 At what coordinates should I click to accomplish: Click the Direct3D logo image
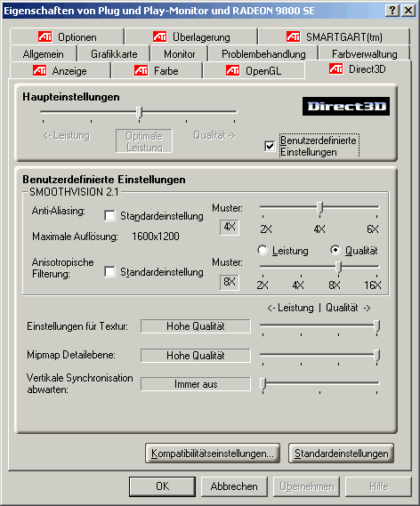click(346, 106)
